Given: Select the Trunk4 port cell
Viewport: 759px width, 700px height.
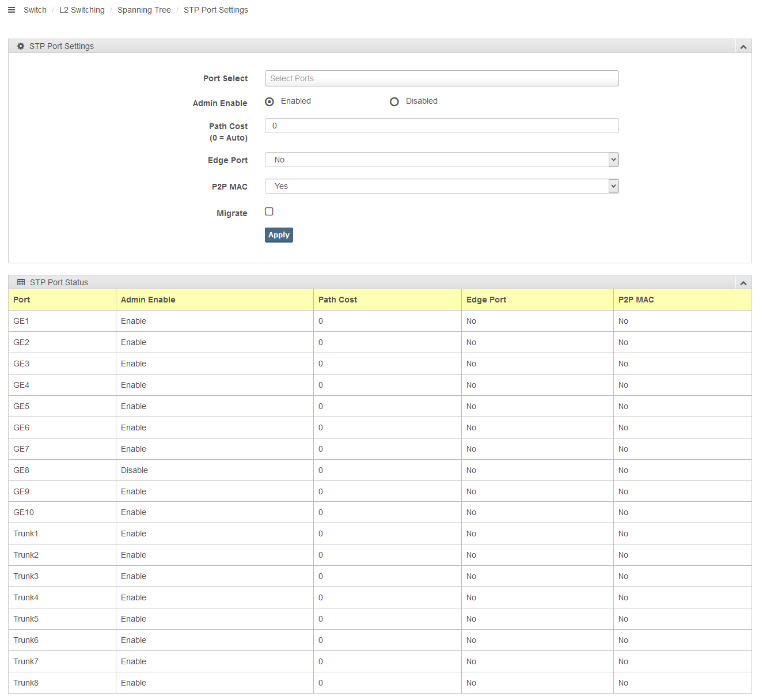Looking at the screenshot, I should 62,597.
